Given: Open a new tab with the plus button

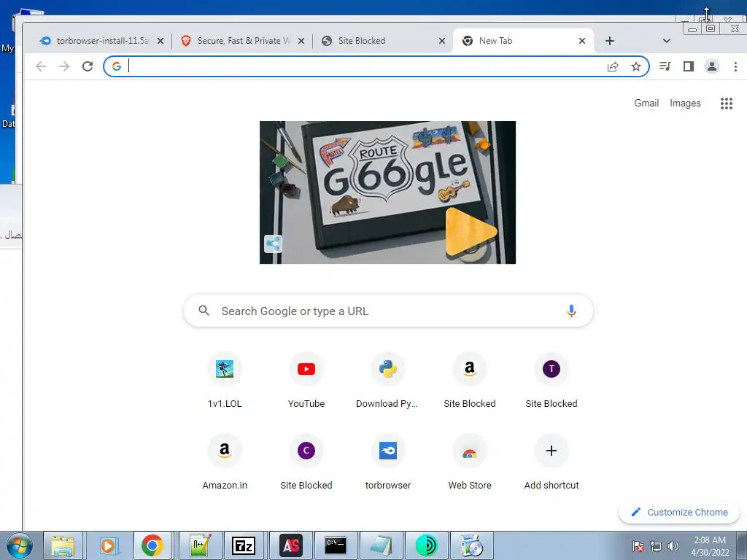Looking at the screenshot, I should click(x=610, y=41).
